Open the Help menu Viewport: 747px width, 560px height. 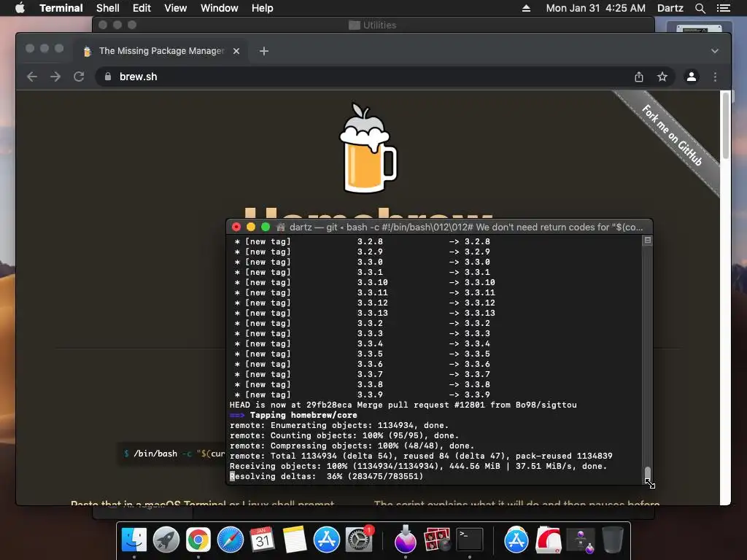click(262, 8)
